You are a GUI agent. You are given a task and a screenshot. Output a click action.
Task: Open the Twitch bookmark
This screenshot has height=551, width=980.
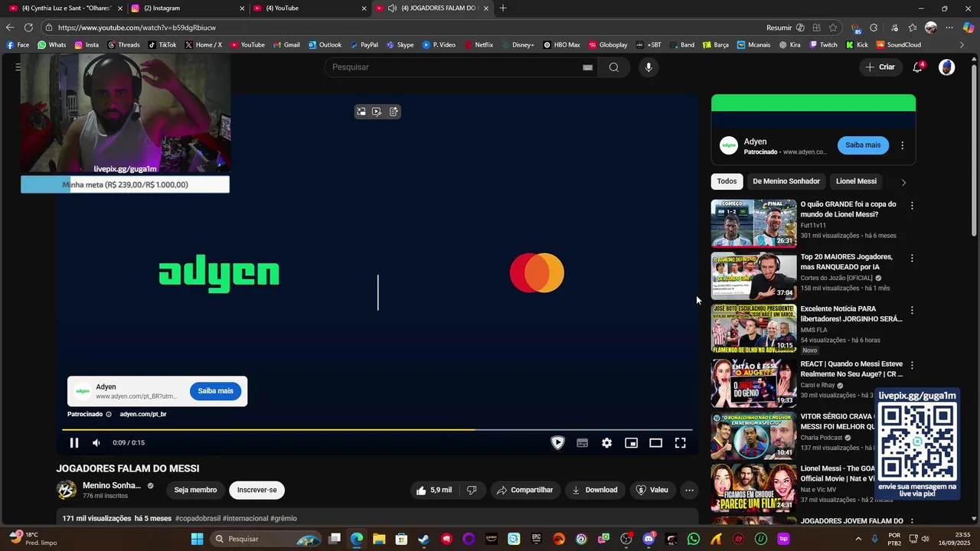(x=824, y=45)
